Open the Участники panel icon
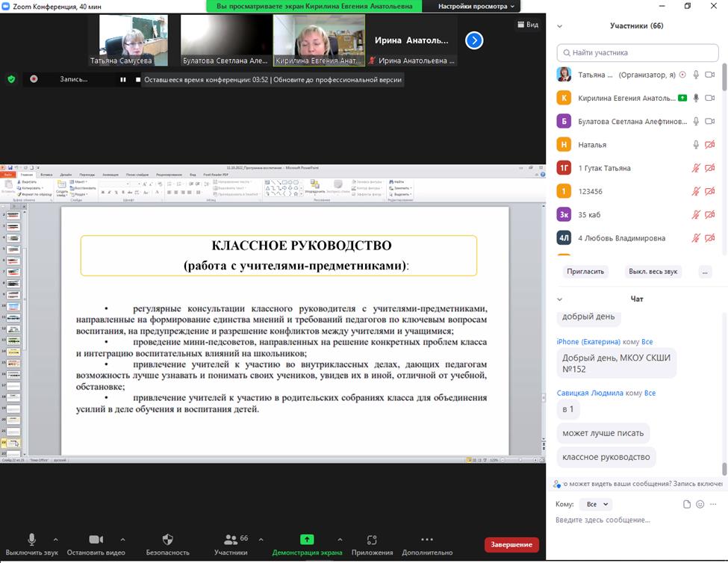Viewport: 728px width, 563px height. pyautogui.click(x=230, y=539)
